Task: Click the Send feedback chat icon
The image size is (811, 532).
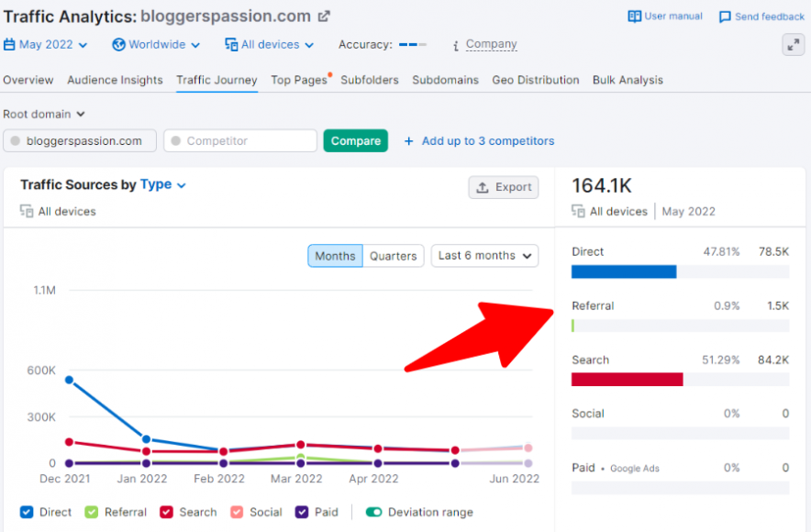Action: (725, 17)
